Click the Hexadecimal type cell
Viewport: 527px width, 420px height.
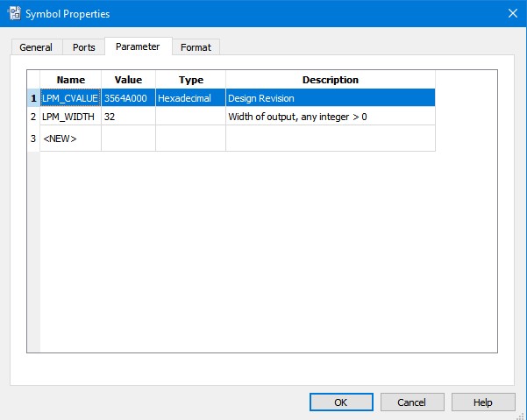(190, 98)
